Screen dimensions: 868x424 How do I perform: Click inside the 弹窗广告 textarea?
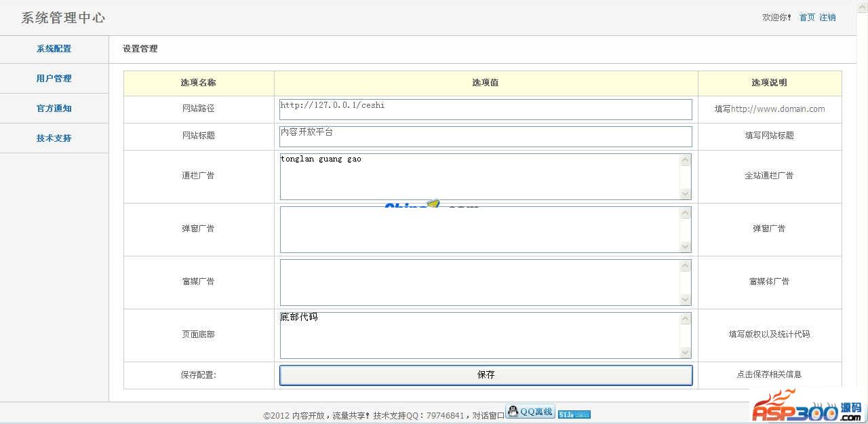[x=479, y=229]
